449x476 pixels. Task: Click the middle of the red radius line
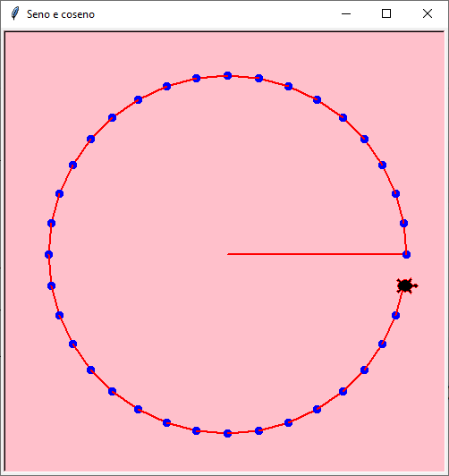(316, 254)
